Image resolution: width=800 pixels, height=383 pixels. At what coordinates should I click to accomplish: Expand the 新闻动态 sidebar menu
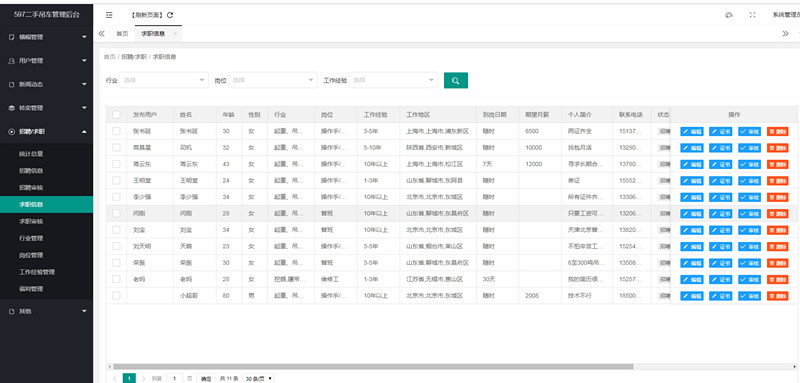coord(46,85)
